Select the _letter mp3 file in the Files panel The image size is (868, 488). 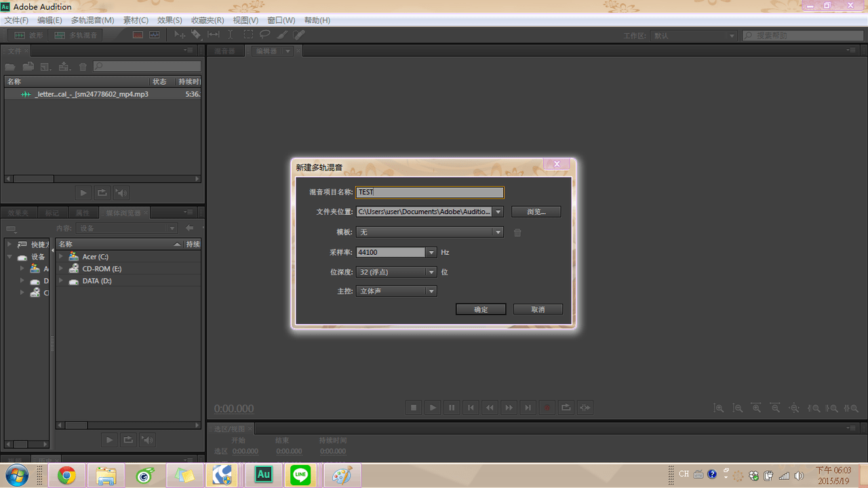click(102, 94)
